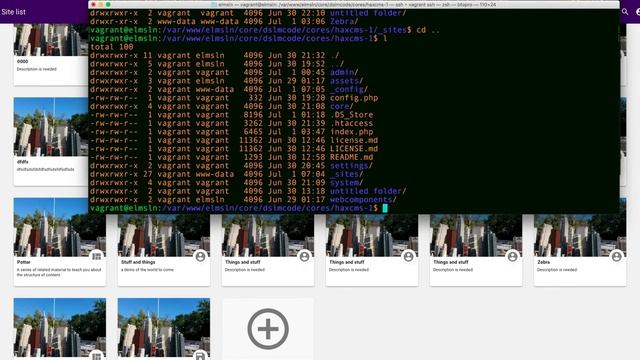Click the '6465' size of index.php

point(253,132)
